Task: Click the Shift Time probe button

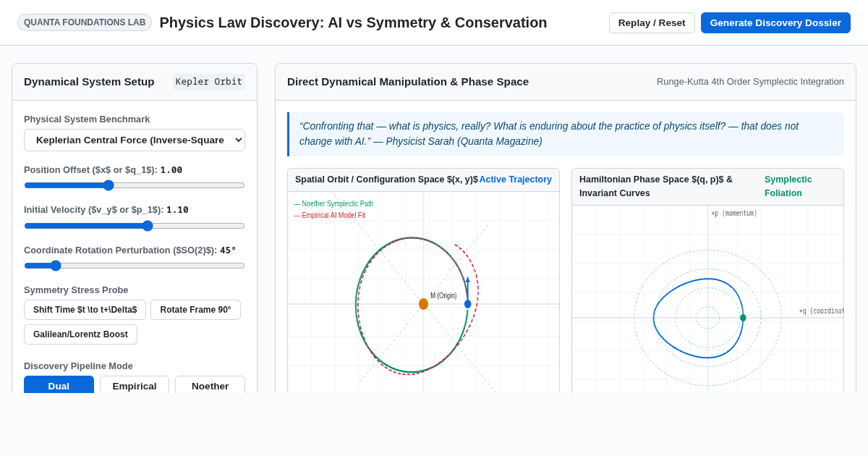Action: pos(85,310)
